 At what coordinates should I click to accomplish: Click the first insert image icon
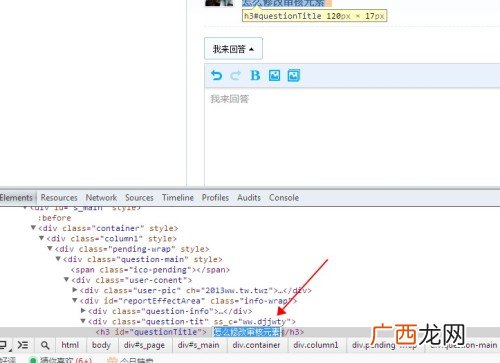274,75
